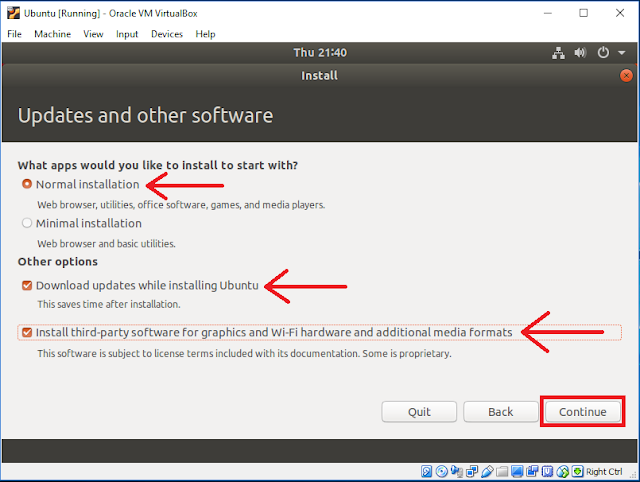Click the Thu 21:40 clock in top panel
The image size is (640, 482).
pos(320,53)
